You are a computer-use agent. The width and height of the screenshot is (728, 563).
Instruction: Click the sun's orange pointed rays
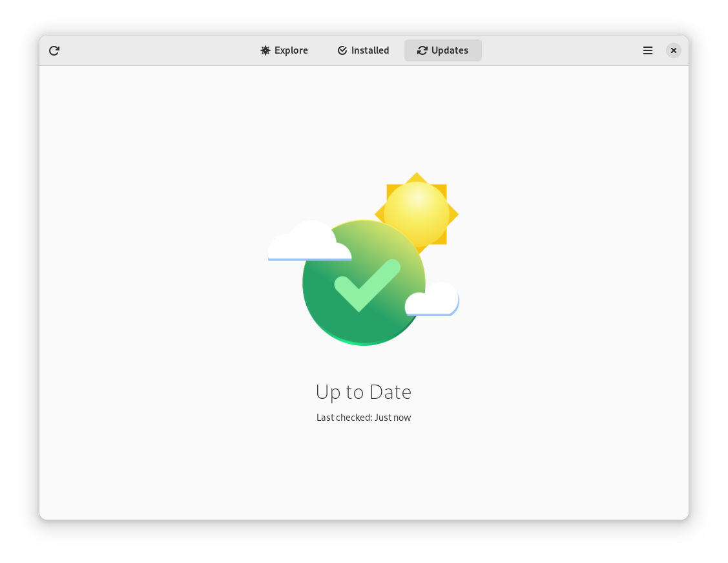(x=452, y=213)
